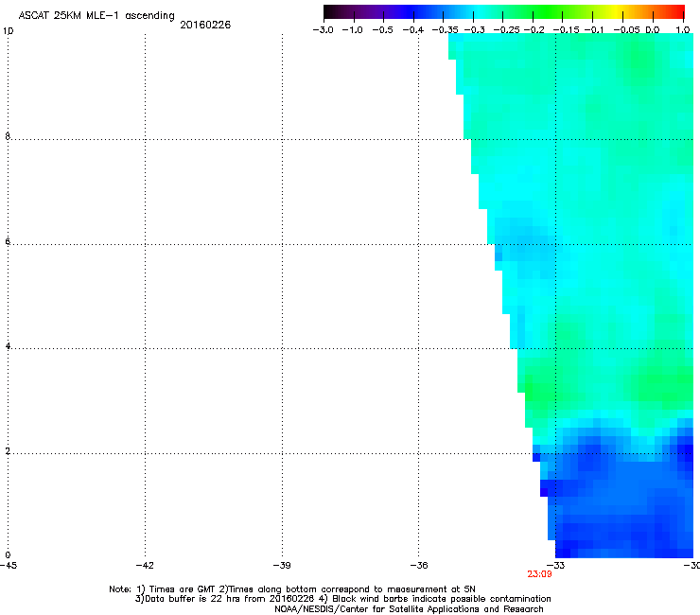
Task: Click the latitude axis label '2'
Action: pos(8,450)
